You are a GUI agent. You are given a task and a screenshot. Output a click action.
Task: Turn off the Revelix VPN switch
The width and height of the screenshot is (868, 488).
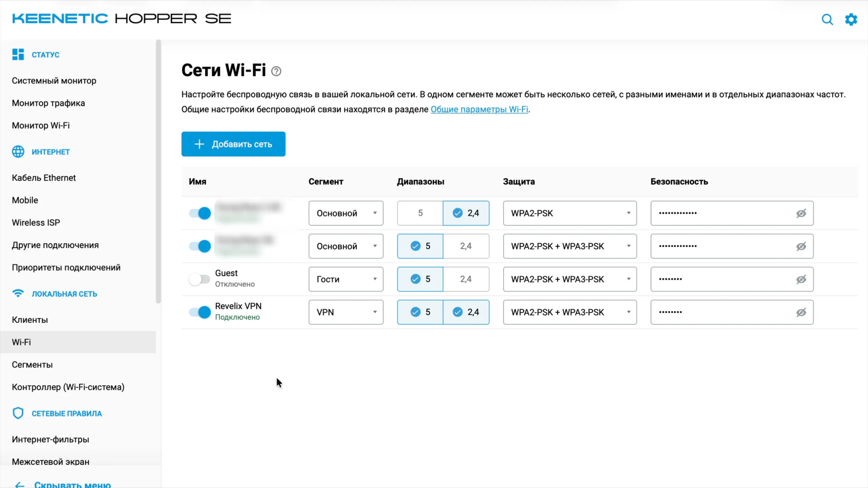tap(200, 312)
